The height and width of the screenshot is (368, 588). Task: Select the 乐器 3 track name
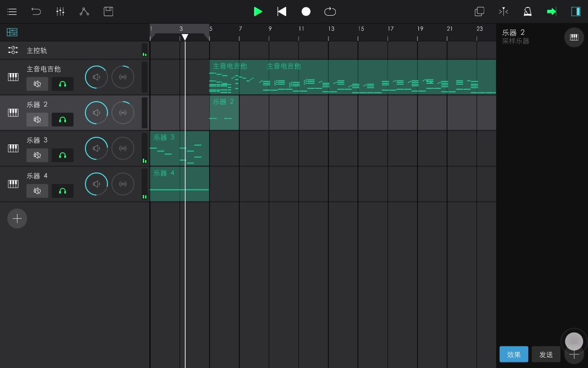pos(37,140)
